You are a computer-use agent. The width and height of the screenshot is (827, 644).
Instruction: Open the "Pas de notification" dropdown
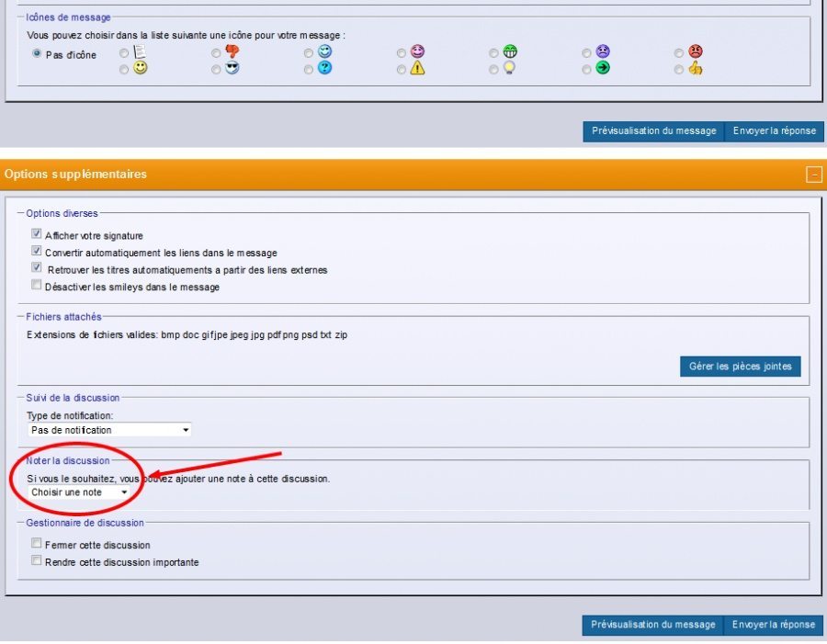109,430
